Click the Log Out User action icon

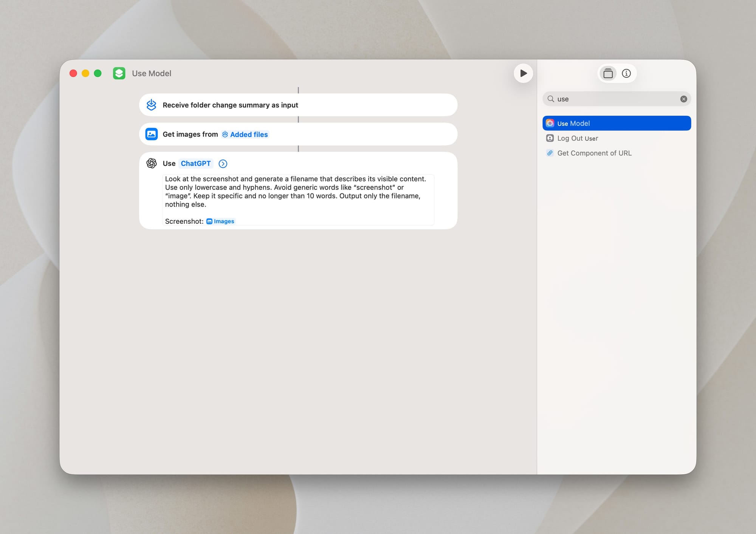550,138
